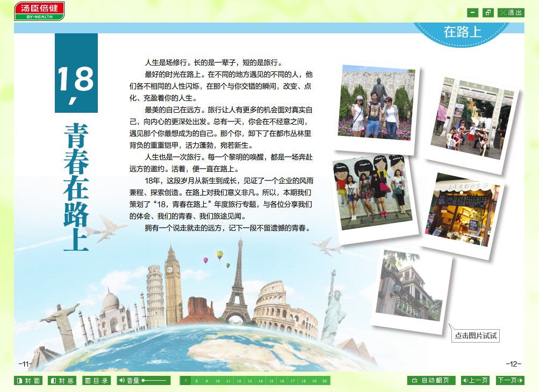Go to page 13 in the page strip
The image size is (539, 392).
coord(249,381)
